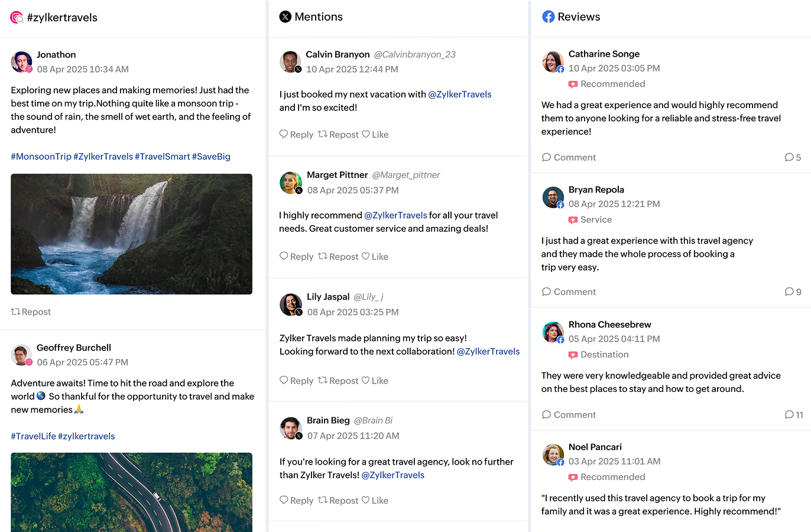811x532 pixels.
Task: Open the #TravelLife hashtag link
Action: pyautogui.click(x=34, y=436)
